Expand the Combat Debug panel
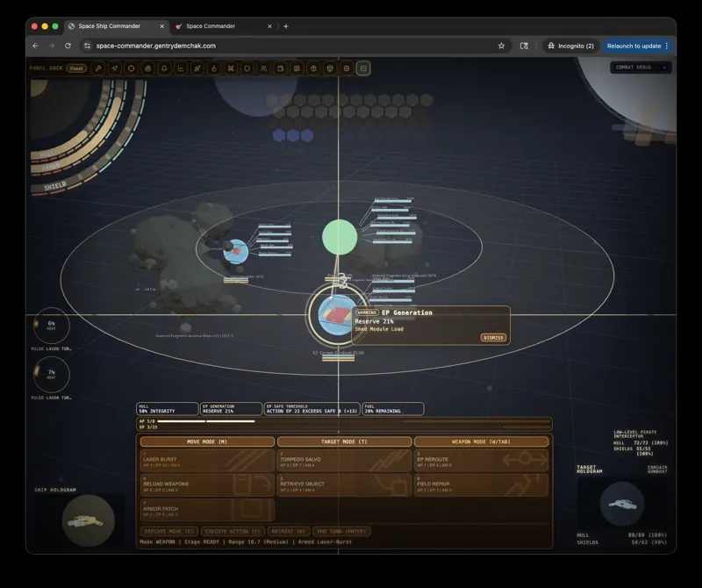Image resolution: width=702 pixels, height=588 pixels. pyautogui.click(x=641, y=68)
